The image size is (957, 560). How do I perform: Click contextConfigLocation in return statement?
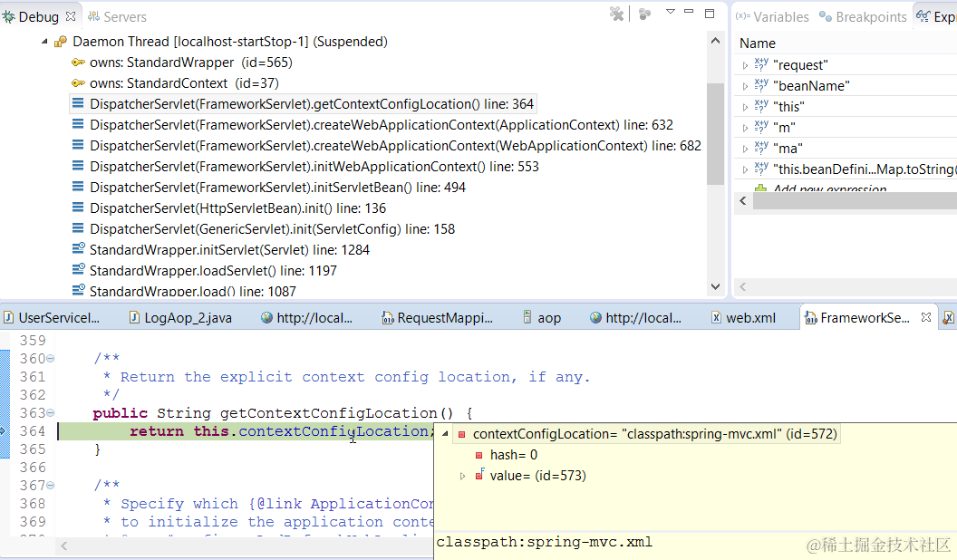pyautogui.click(x=333, y=431)
